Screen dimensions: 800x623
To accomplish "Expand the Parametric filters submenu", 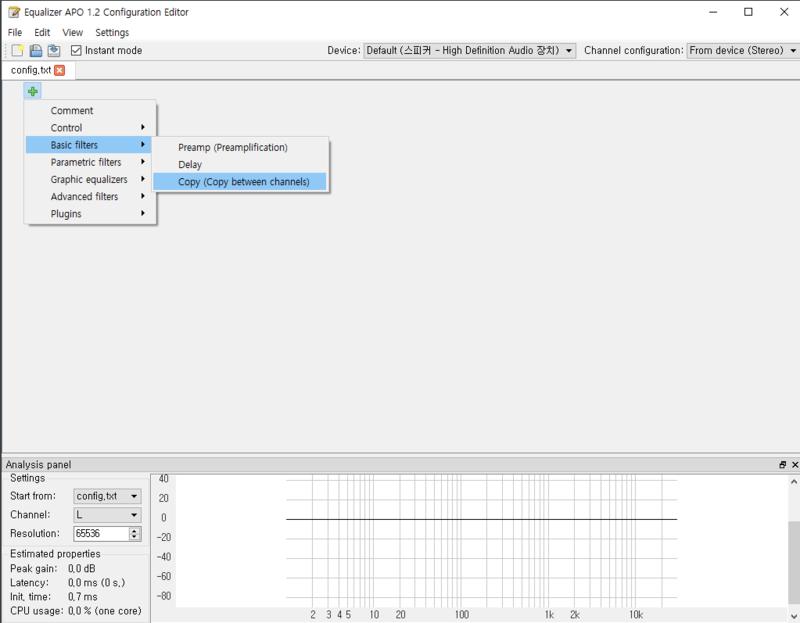I will (90, 162).
